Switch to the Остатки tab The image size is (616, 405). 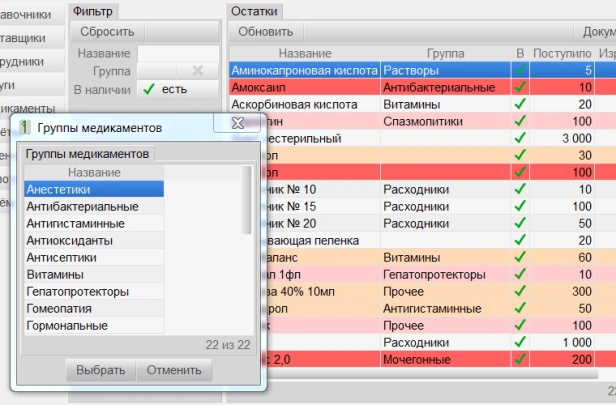254,11
